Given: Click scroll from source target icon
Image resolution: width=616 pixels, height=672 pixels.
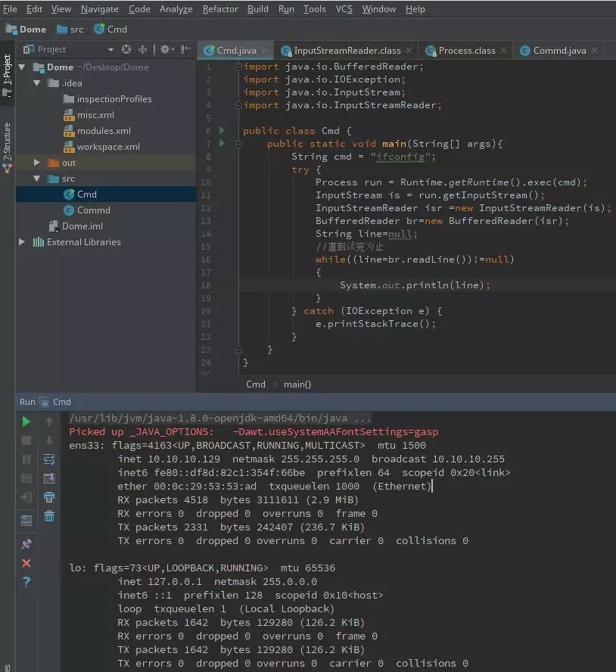Looking at the screenshot, I should (x=126, y=49).
